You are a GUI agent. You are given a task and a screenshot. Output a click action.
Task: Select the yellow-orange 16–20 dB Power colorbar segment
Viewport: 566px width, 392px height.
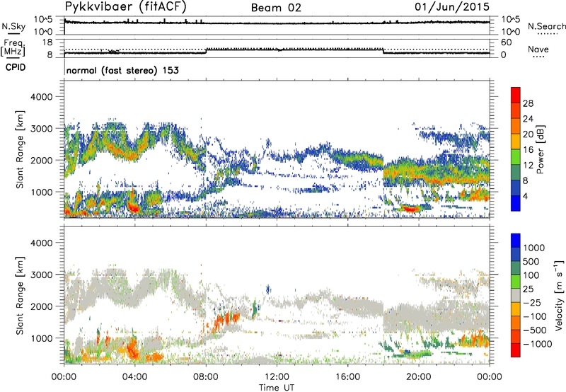[x=516, y=141]
